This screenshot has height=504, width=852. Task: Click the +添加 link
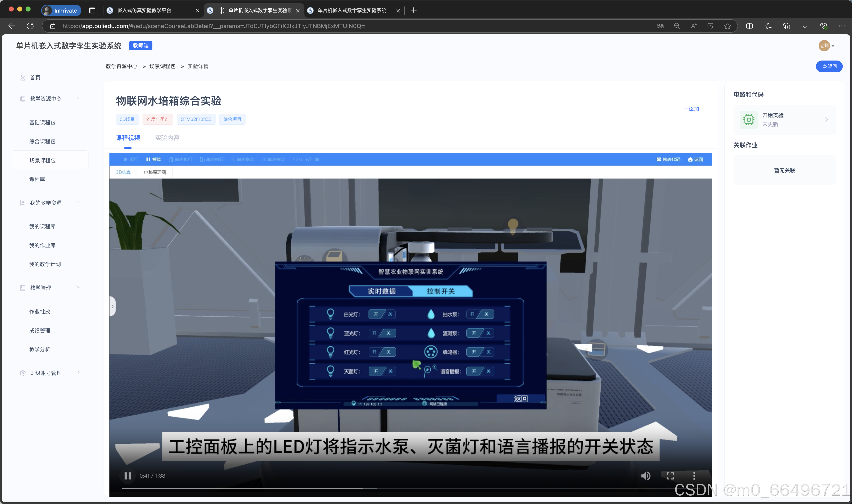click(x=691, y=109)
